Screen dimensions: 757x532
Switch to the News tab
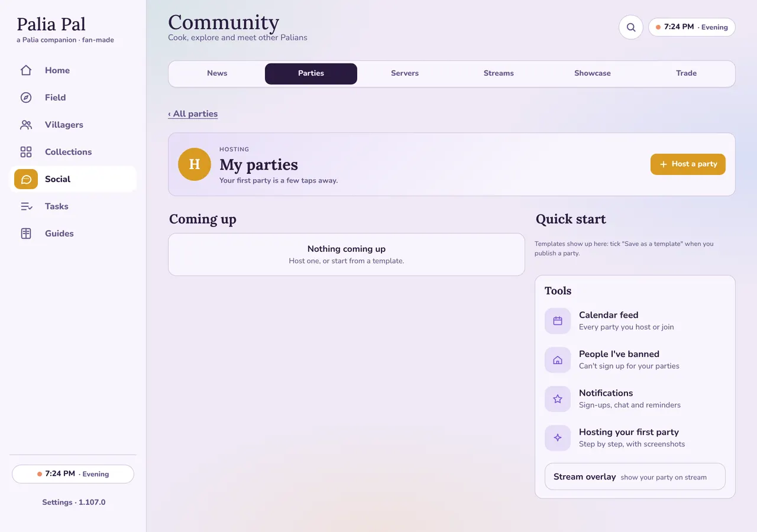click(x=217, y=73)
